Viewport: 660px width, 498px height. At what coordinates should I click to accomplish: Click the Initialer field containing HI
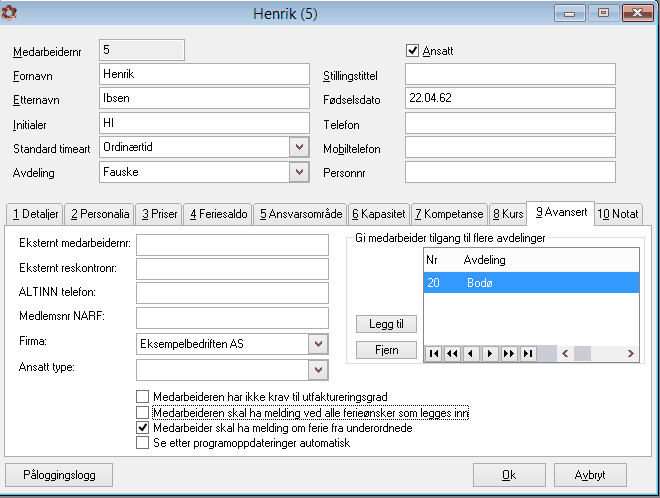pos(205,123)
